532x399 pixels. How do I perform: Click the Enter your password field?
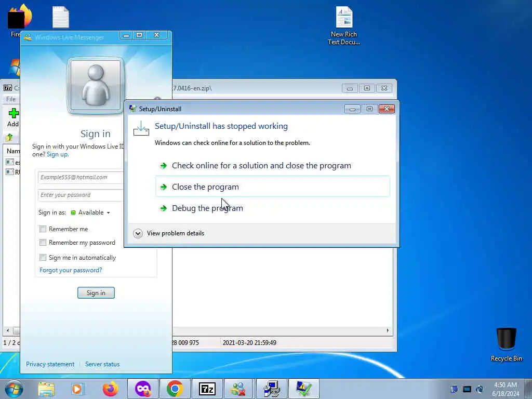pyautogui.click(x=81, y=195)
